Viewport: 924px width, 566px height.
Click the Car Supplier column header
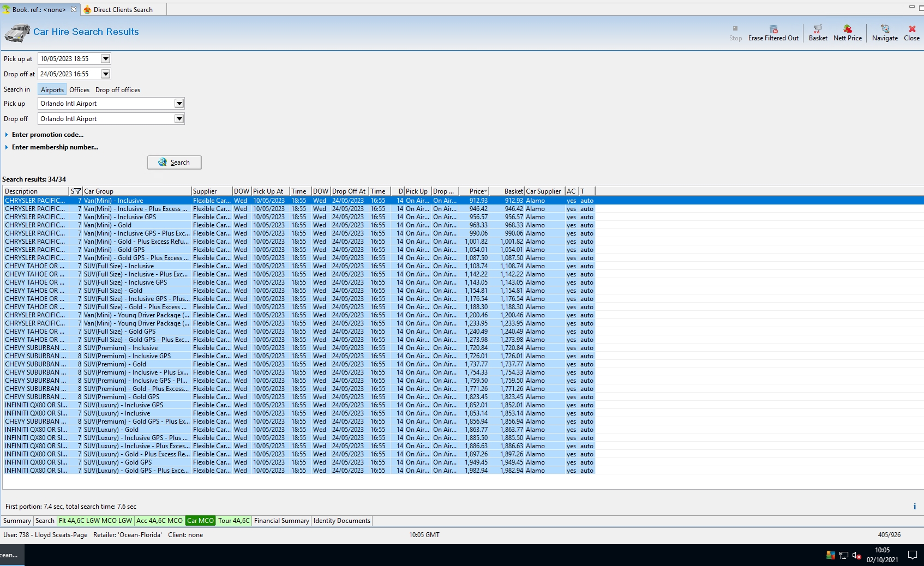544,191
